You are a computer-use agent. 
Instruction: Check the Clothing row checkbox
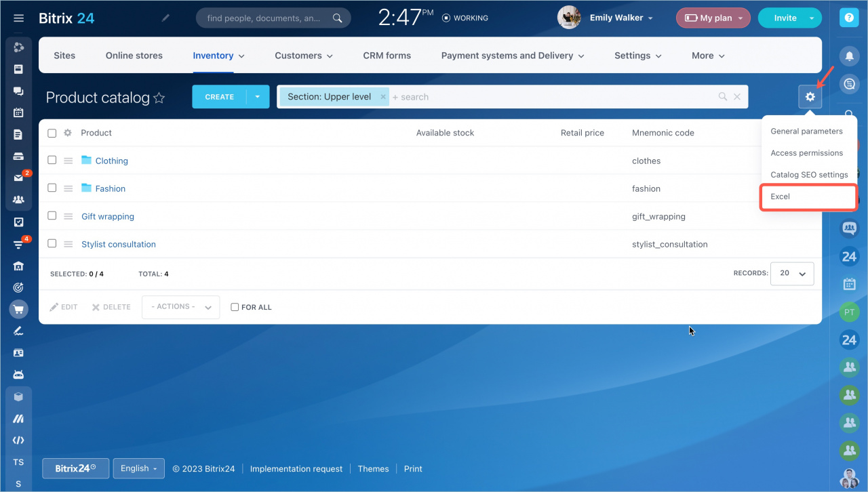[x=52, y=160]
